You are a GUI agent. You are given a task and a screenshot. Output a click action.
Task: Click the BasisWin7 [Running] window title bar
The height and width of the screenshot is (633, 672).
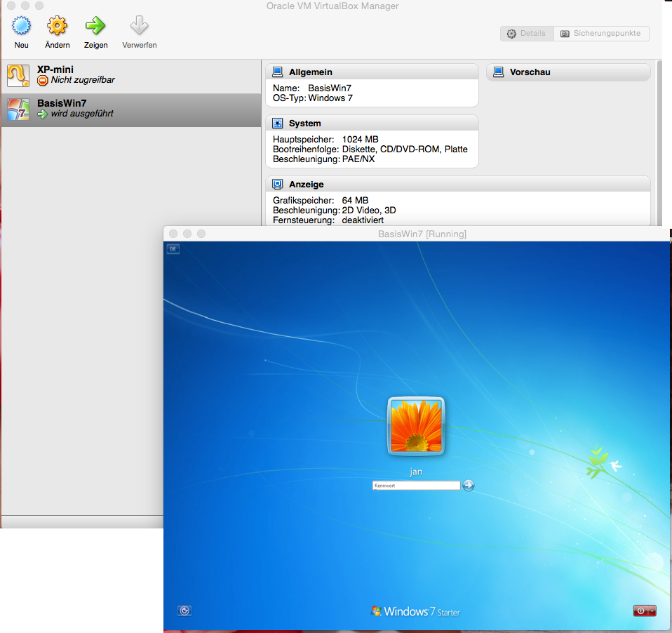pos(417,234)
